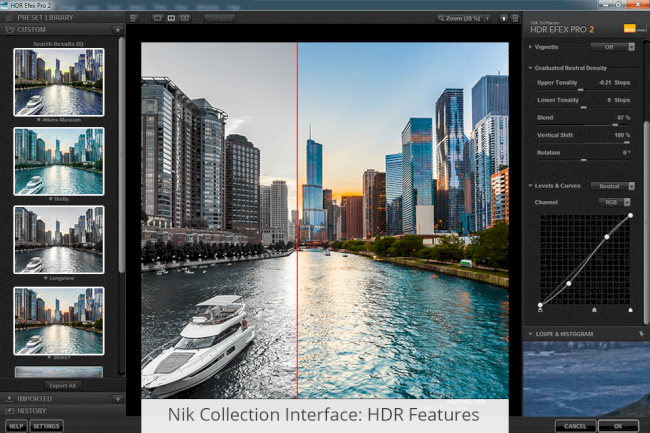650x433 pixels.
Task: Click the Imported section download icon
Action: pos(9,399)
